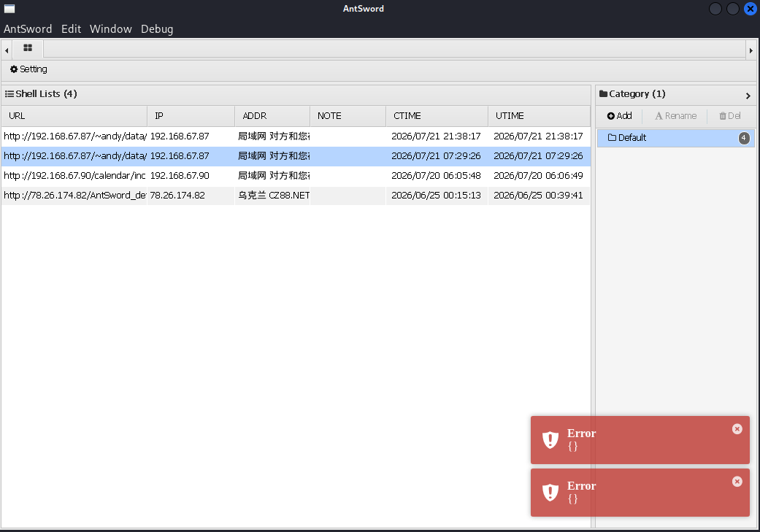This screenshot has height=532, width=760.
Task: Collapse the Category panel chevron
Action: click(748, 96)
